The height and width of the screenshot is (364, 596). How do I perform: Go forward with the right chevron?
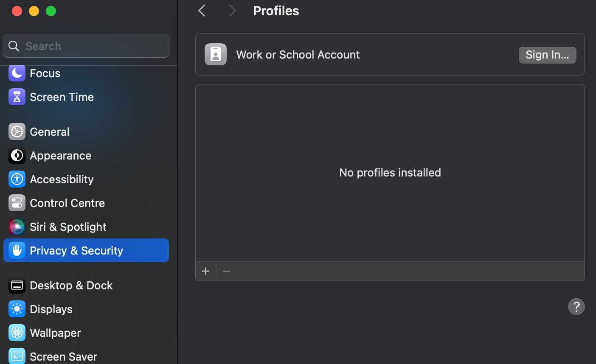coord(232,11)
